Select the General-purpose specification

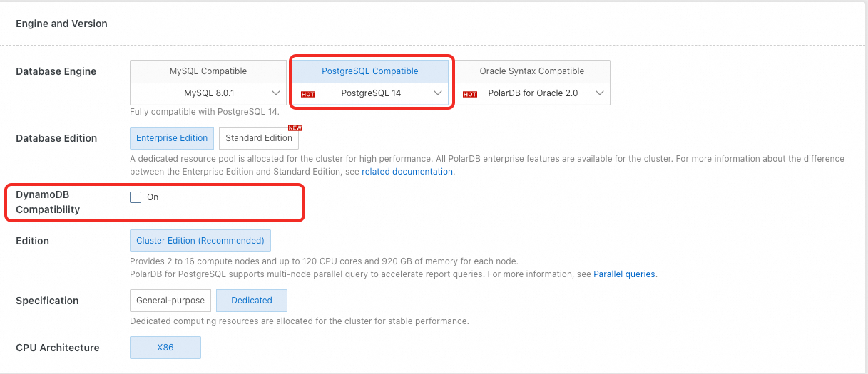(x=170, y=301)
